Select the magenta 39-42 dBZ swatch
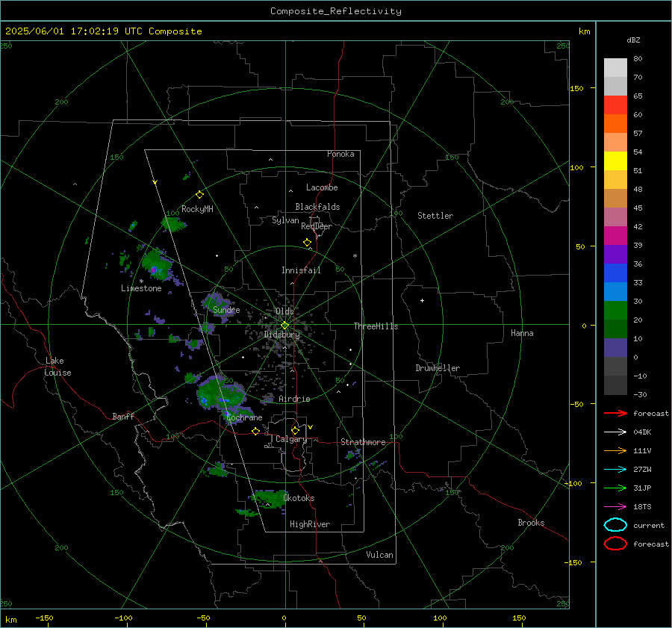This screenshot has width=672, height=628. [x=615, y=236]
